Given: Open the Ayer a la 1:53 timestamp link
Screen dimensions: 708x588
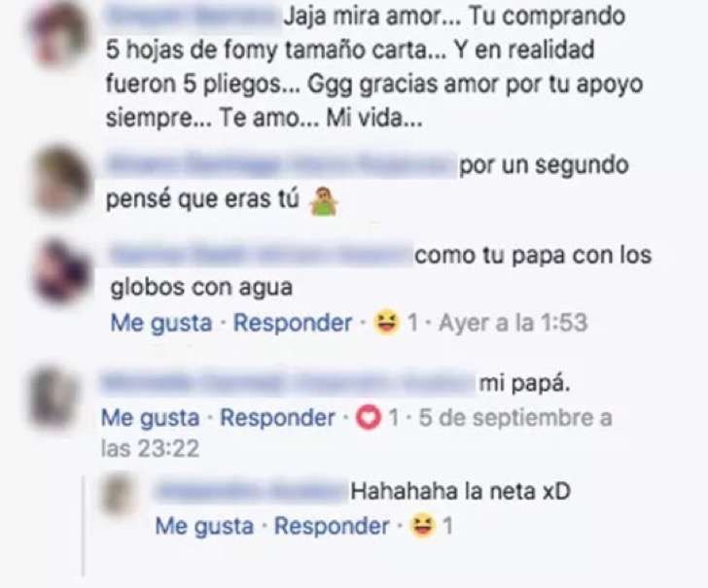Looking at the screenshot, I should (x=513, y=323).
